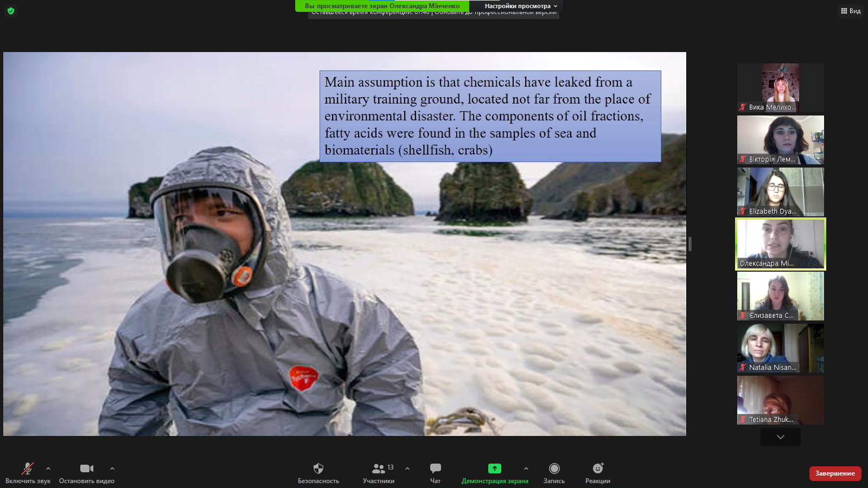Select Єлизавета С... video thumbnail
Screen dimensions: 868x488
click(781, 296)
